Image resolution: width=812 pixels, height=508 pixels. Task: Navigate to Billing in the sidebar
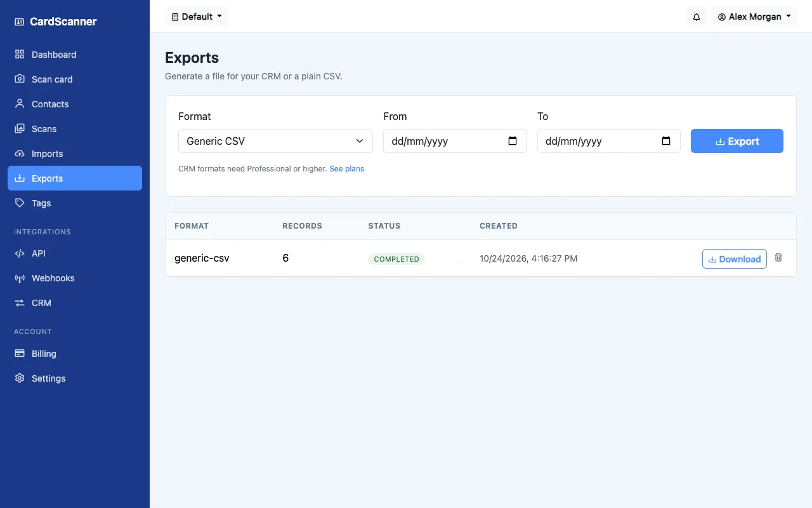[75, 354]
